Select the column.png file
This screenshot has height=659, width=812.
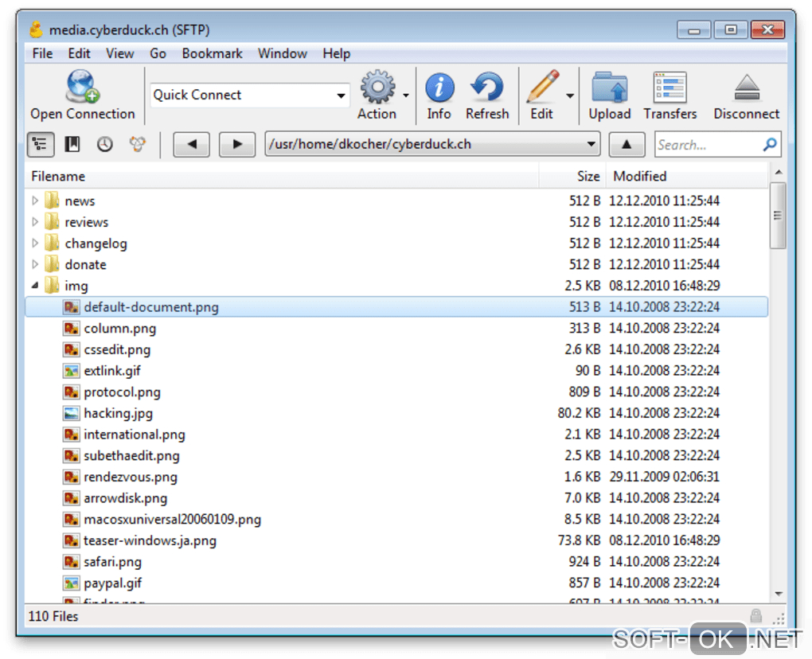(119, 328)
